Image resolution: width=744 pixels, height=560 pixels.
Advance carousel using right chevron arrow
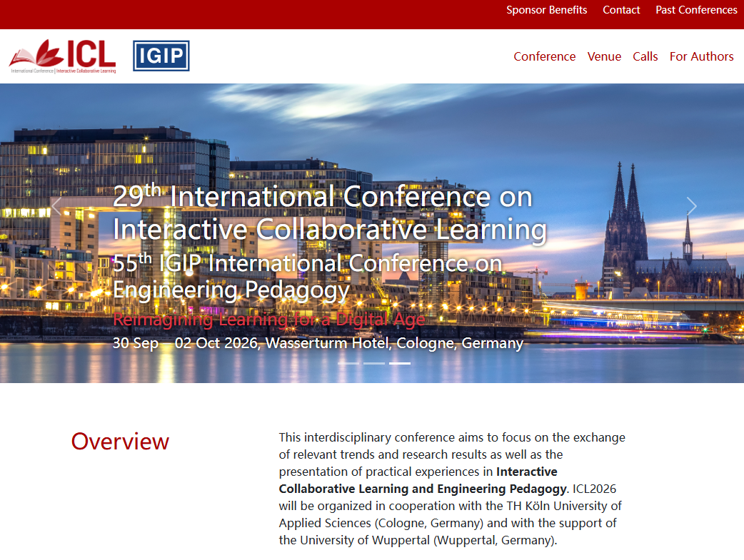(690, 207)
